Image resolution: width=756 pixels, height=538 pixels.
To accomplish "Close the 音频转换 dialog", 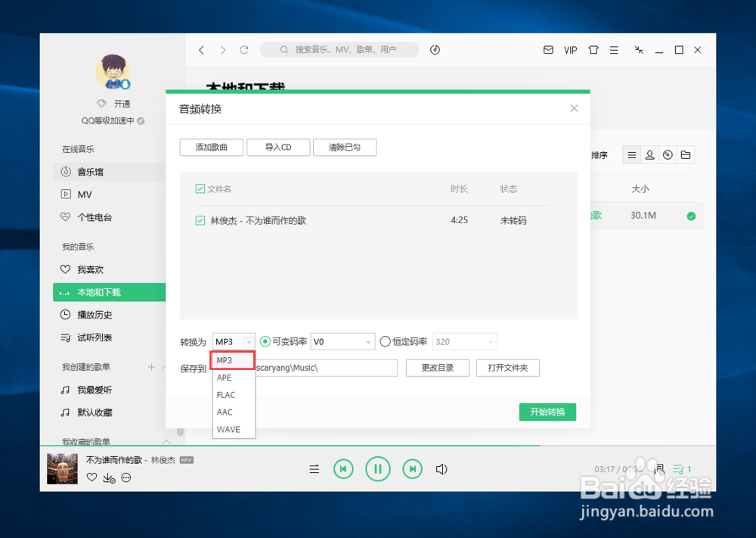I will click(574, 108).
